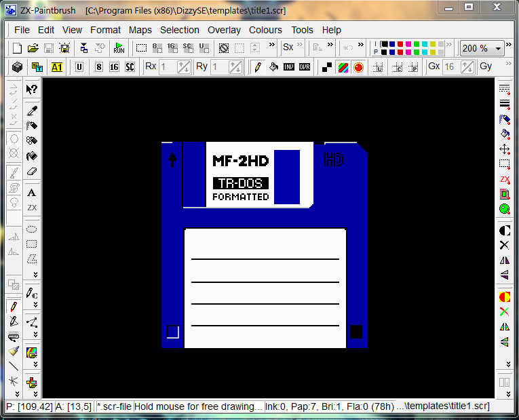Image resolution: width=519 pixels, height=420 pixels.
Task: Select the polyline nodes tool
Action: [x=32, y=322]
